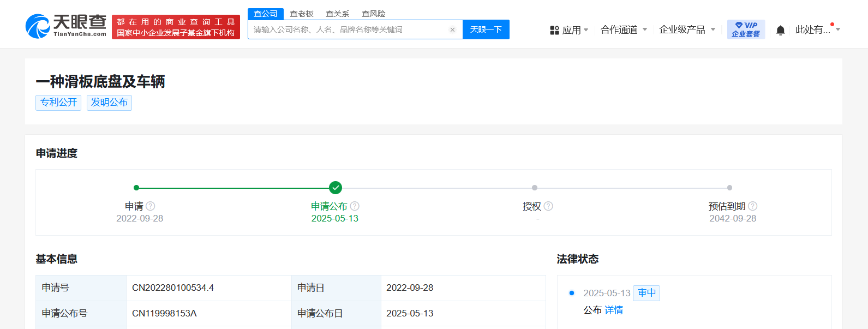Click the blue bullet beside 2025-05-13 in 法律状态

coord(572,293)
